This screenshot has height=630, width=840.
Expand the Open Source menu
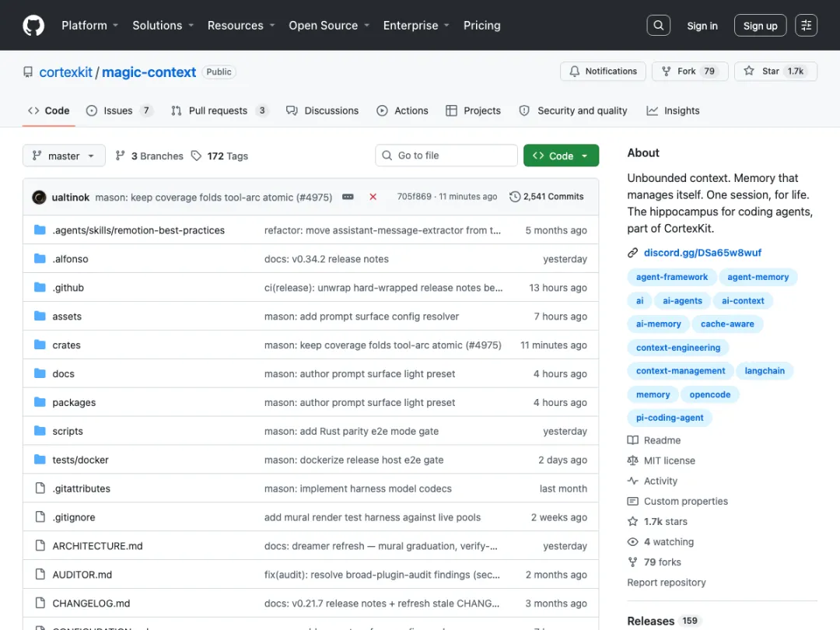(x=329, y=25)
